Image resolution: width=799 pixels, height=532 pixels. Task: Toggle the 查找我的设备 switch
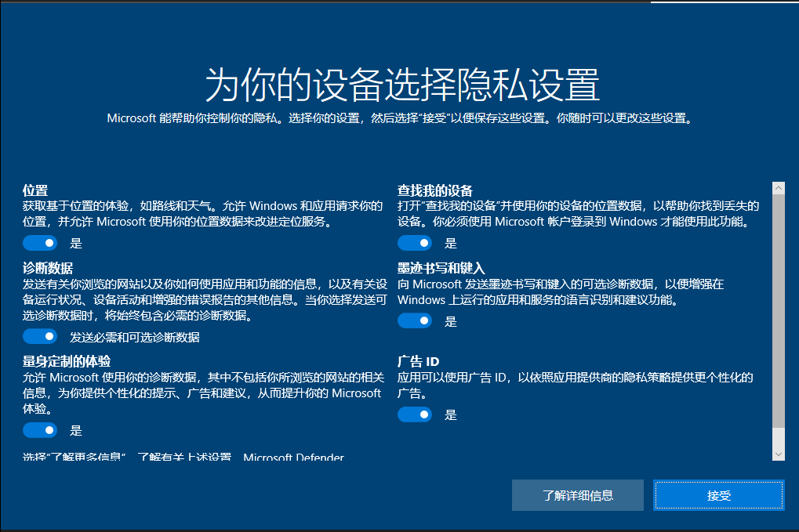point(415,243)
